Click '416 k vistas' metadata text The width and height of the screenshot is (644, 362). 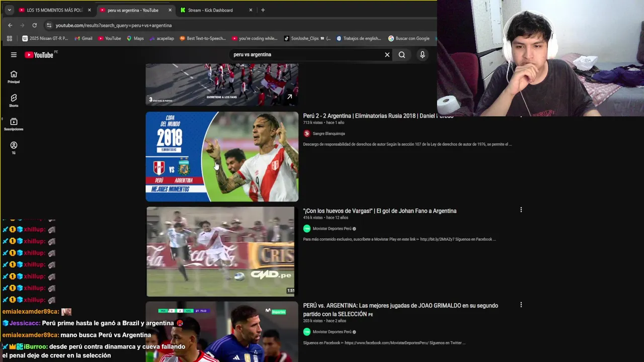313,218
